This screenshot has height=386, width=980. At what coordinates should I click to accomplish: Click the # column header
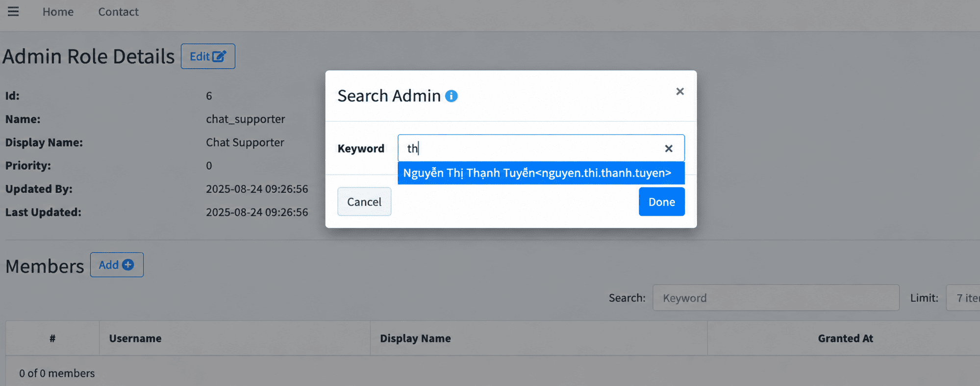tap(52, 338)
